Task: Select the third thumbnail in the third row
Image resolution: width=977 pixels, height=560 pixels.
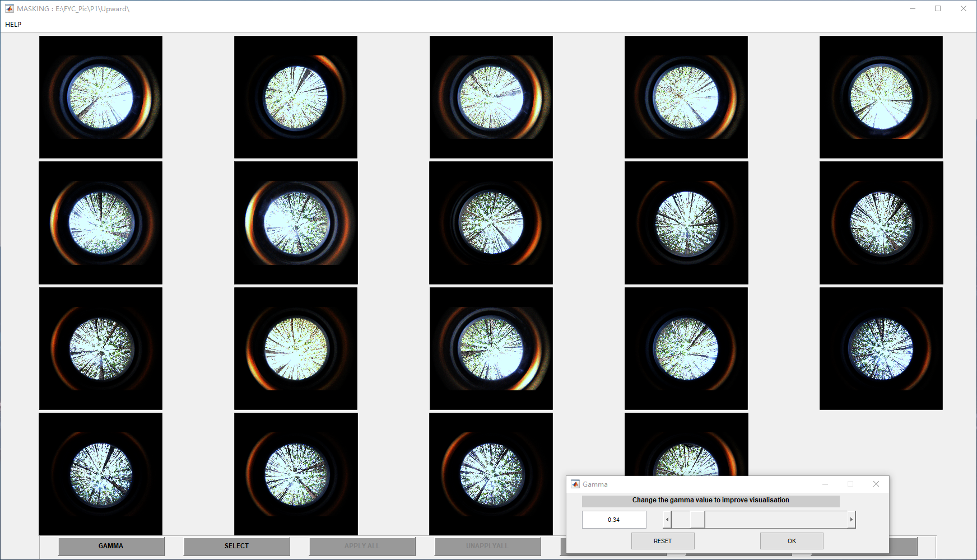Action: pos(491,348)
